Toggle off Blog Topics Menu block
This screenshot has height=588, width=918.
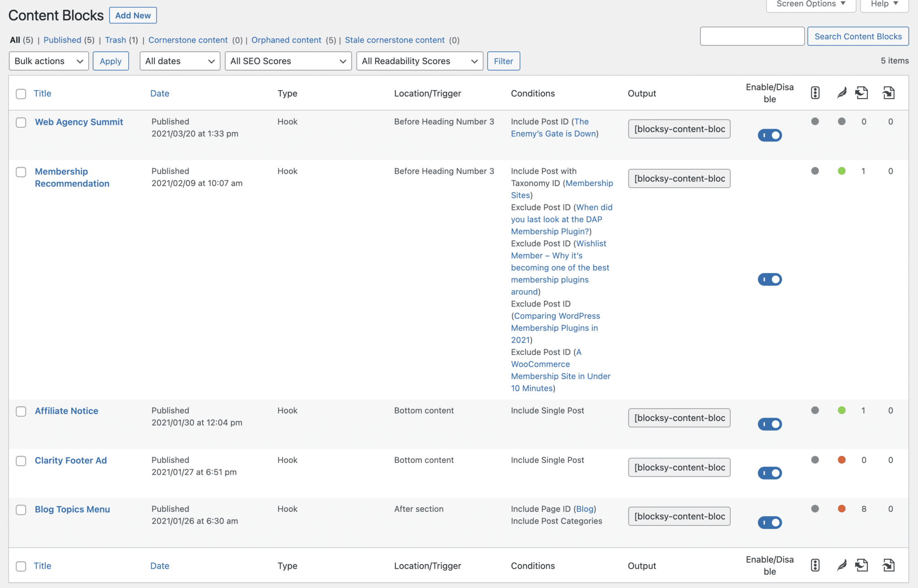[769, 522]
